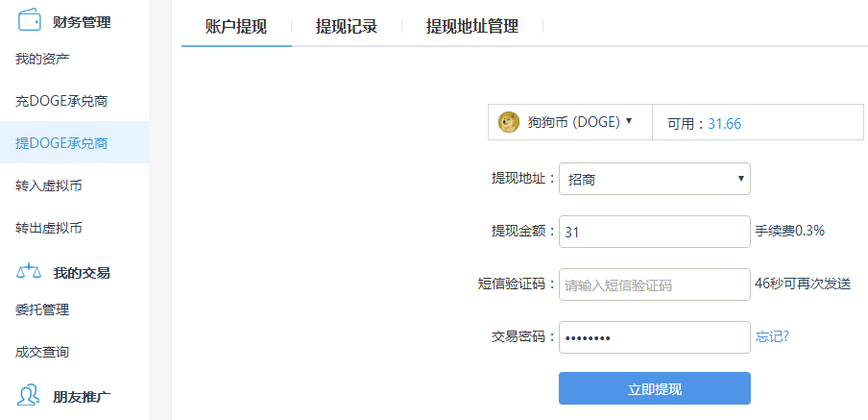Click the 立即提现 button
Image resolution: width=868 pixels, height=420 pixels.
pos(655,388)
